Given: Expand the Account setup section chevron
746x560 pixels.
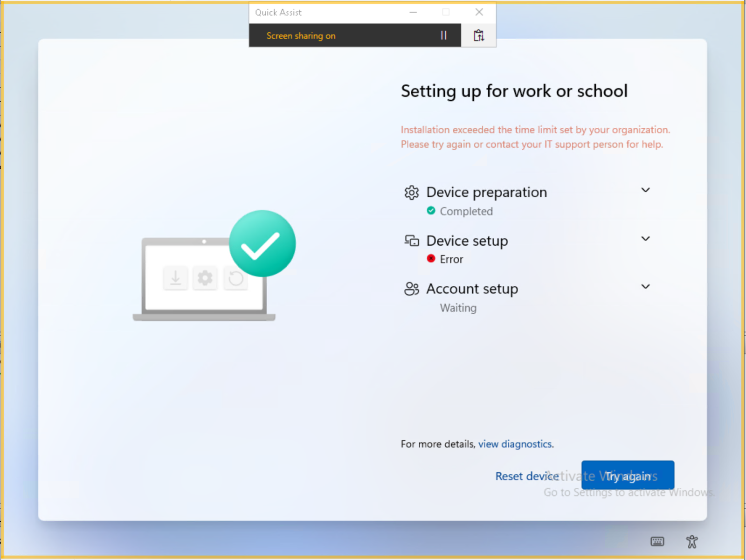Looking at the screenshot, I should click(645, 286).
